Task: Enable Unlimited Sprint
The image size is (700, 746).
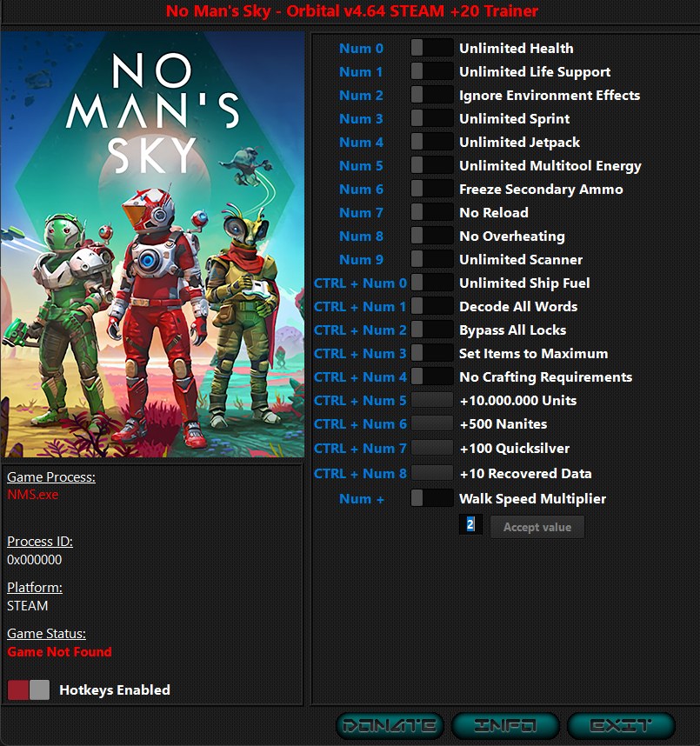Action: (431, 118)
